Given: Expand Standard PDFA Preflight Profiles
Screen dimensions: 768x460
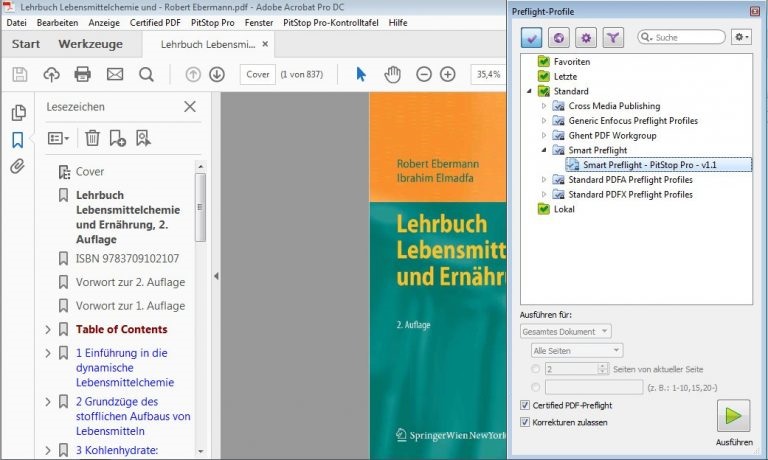Looking at the screenshot, I should pyautogui.click(x=544, y=180).
